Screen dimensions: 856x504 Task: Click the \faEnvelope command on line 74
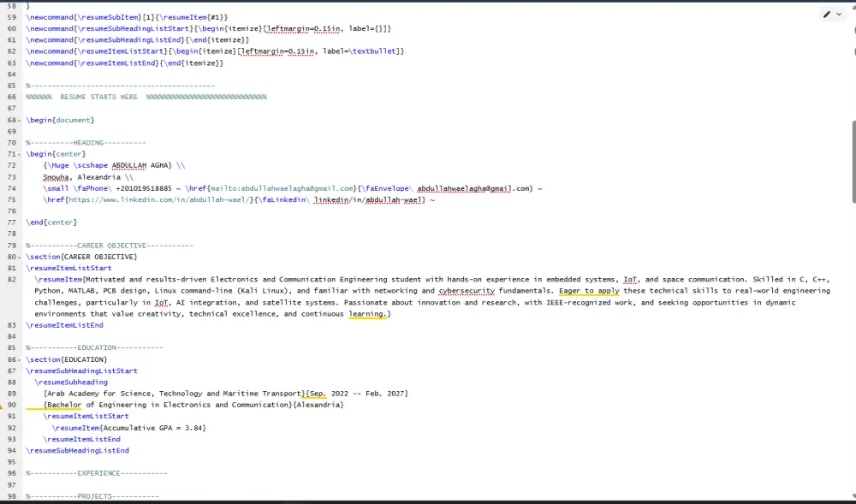point(388,189)
